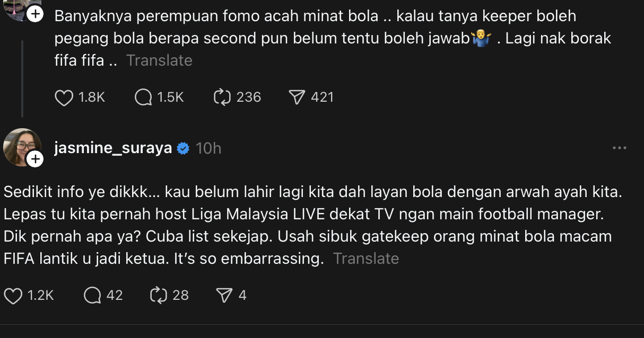Follow jasmine_suraya via the avatar plus badge
The height and width of the screenshot is (338, 644).
pyautogui.click(x=35, y=159)
